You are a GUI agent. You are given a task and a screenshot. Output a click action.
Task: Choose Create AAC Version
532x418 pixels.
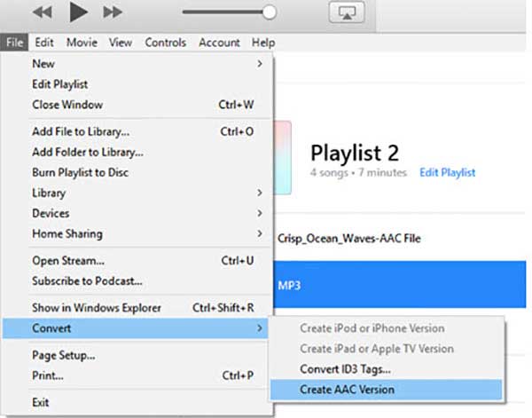tap(386, 389)
